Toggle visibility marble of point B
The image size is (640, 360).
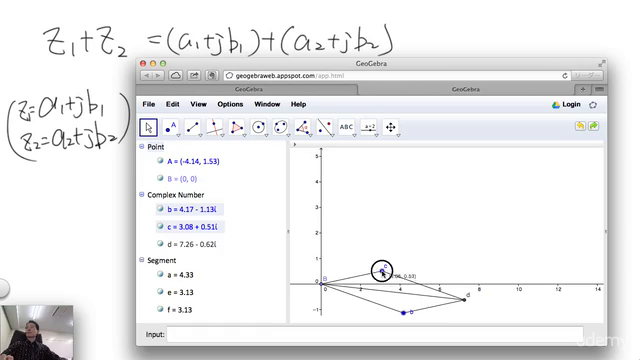[160, 178]
